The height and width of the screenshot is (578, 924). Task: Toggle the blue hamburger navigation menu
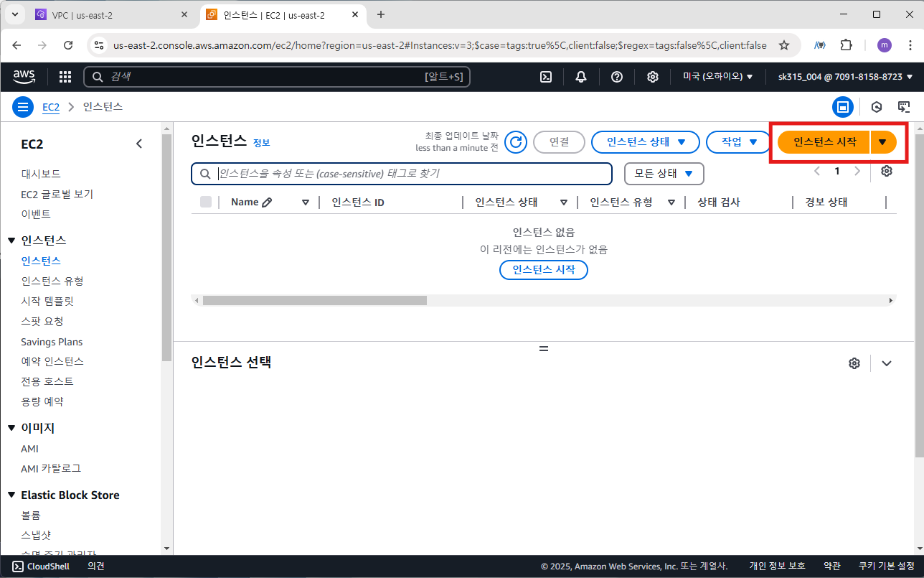[23, 107]
